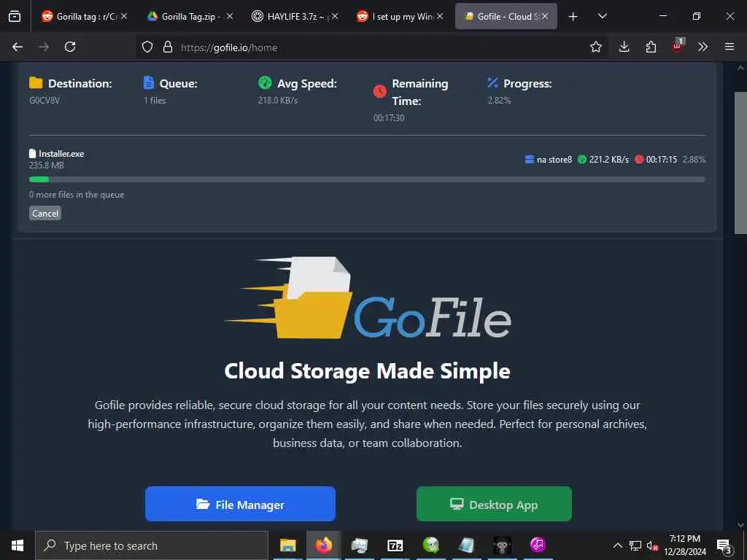Viewport: 747px width, 560px height.
Task: Show site security padlock info
Action: pos(168,47)
